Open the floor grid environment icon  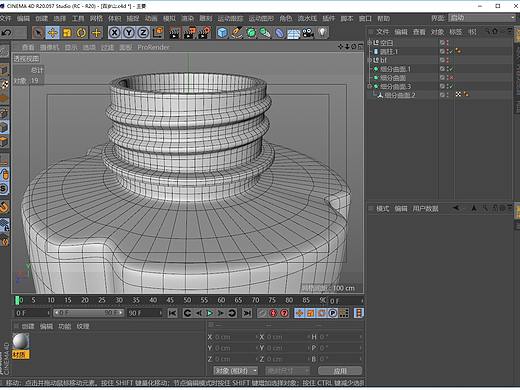(x=294, y=33)
